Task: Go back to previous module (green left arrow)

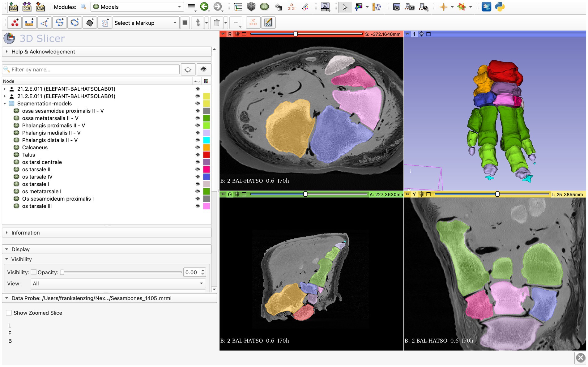Action: [204, 6]
